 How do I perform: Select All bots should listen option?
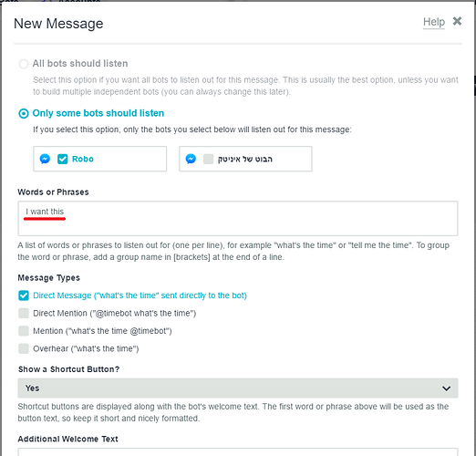pos(24,64)
